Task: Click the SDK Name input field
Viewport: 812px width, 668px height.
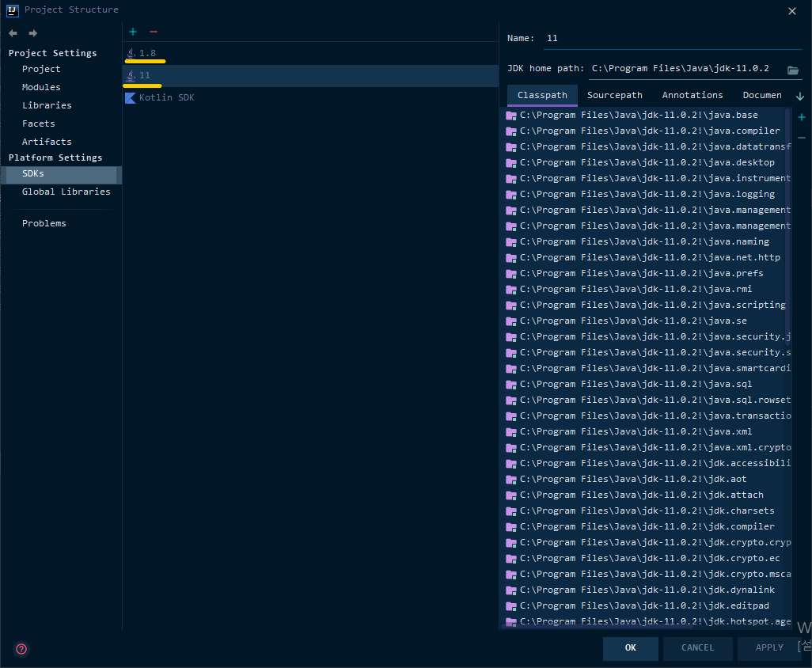Action: (x=673, y=38)
